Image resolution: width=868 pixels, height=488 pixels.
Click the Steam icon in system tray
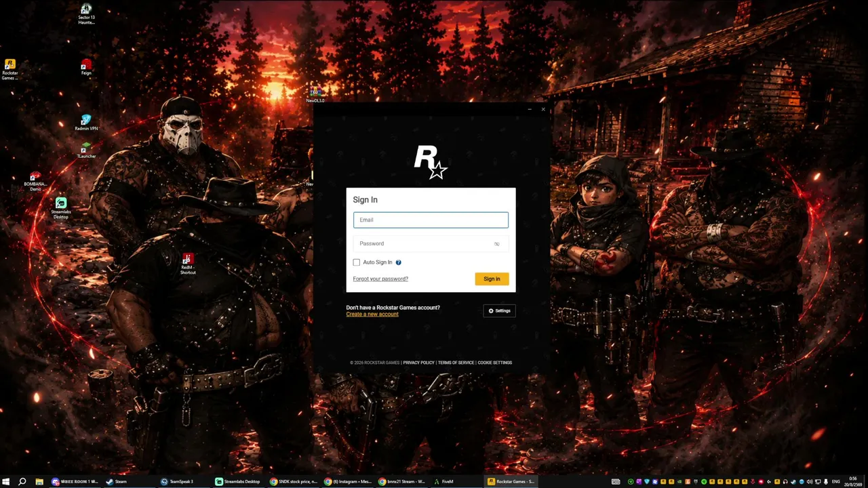793,482
